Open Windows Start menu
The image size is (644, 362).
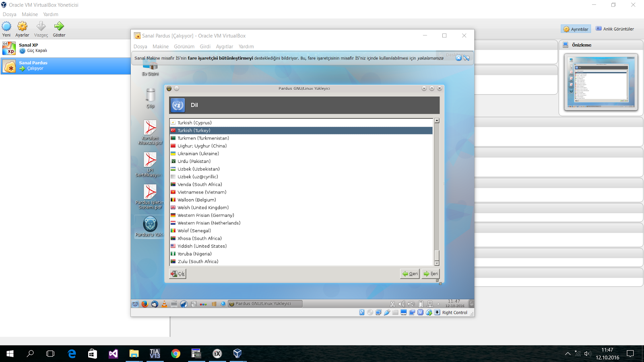click(10, 354)
